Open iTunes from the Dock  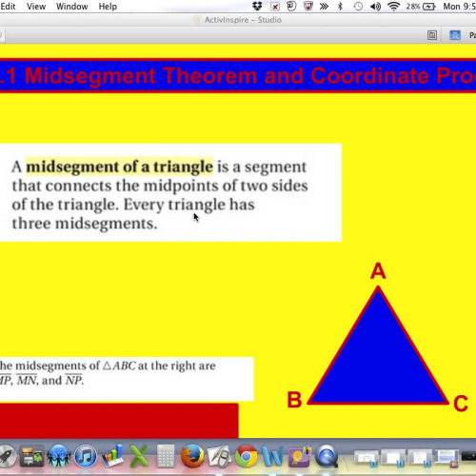tap(85, 456)
